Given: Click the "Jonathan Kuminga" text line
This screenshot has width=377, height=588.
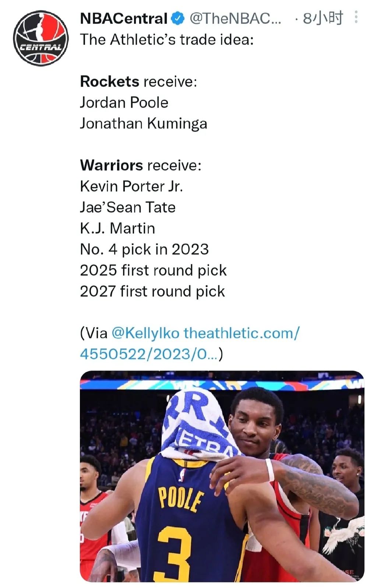Looking at the screenshot, I should [144, 123].
